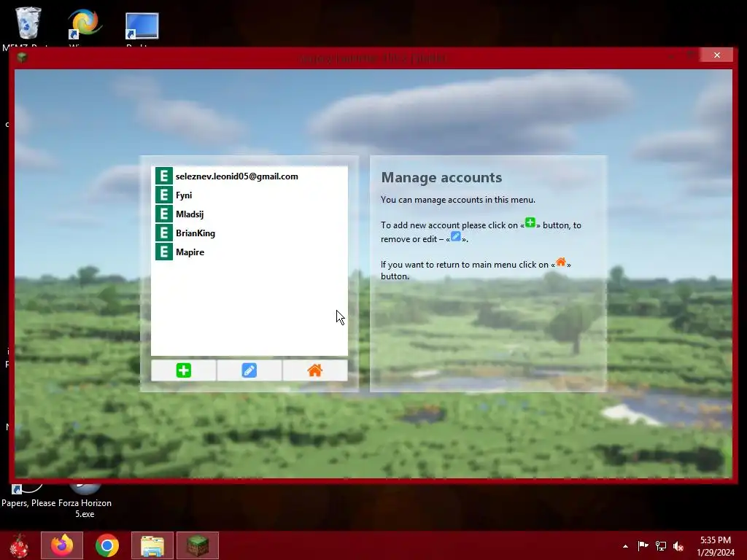747x560 pixels.
Task: Select the Mapire account
Action: [249, 252]
